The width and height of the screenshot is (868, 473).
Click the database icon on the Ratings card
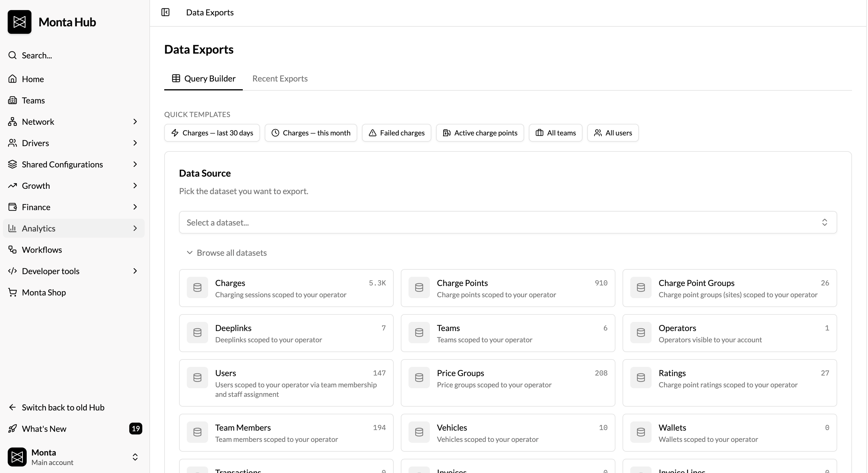(641, 378)
